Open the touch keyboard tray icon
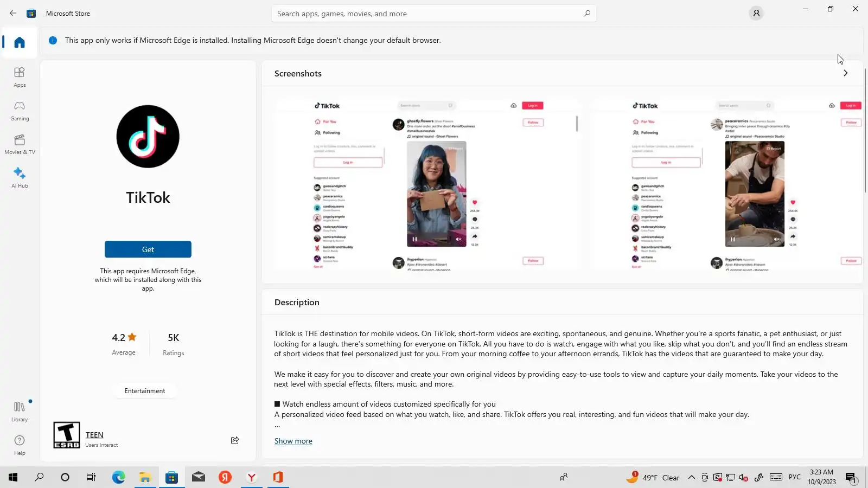Image resolution: width=868 pixels, height=488 pixels. click(x=776, y=477)
